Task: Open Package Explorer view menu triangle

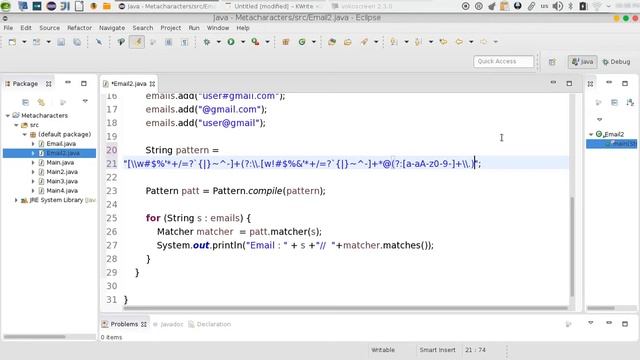Action: (85, 101)
